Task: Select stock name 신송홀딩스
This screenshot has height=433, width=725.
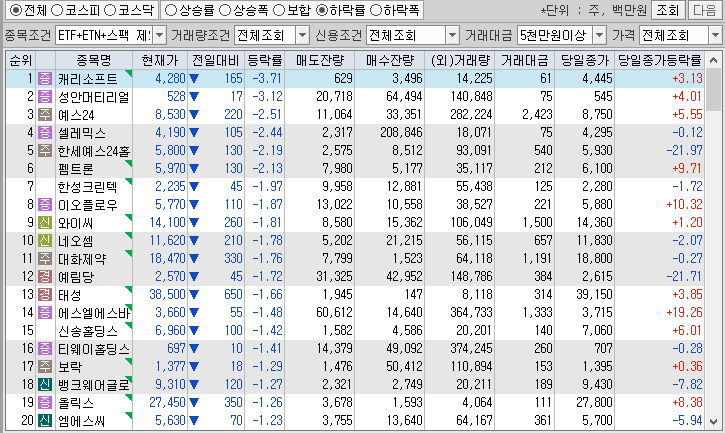Action: (88, 331)
